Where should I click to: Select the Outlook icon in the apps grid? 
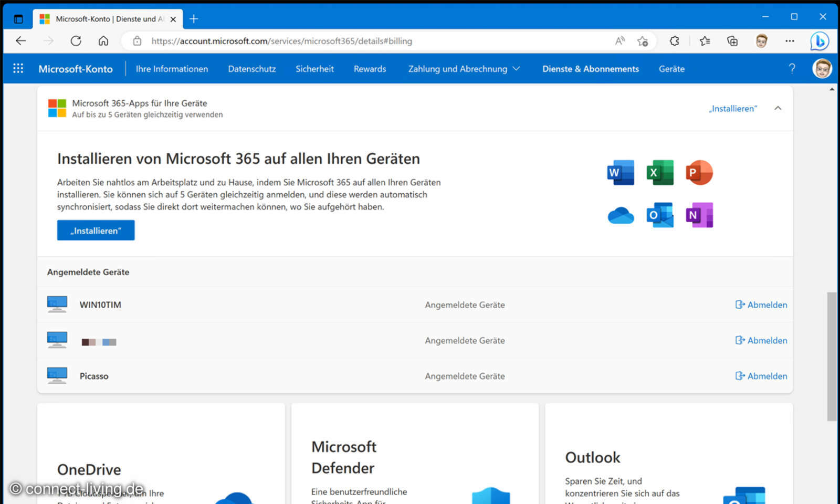[659, 215]
